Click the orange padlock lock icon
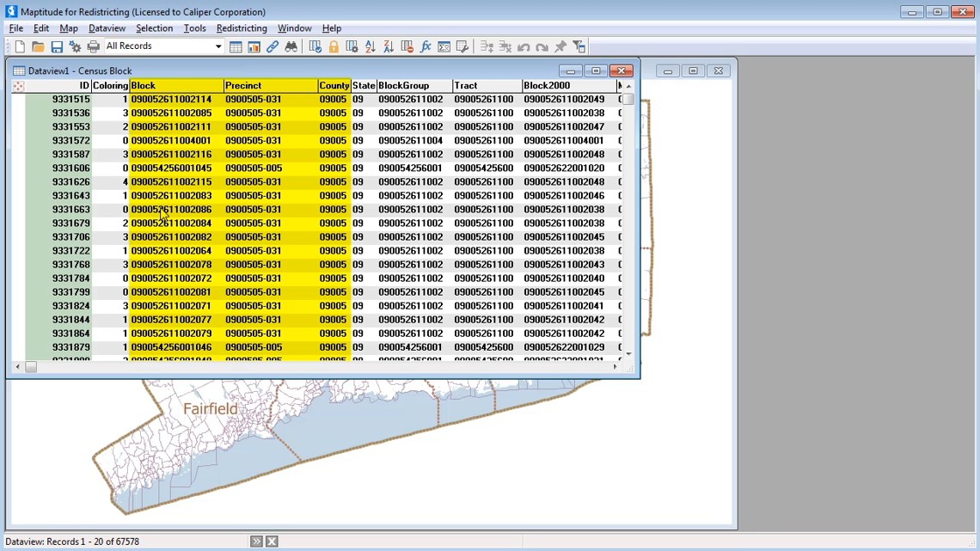Image resolution: width=980 pixels, height=551 pixels. (x=334, y=46)
